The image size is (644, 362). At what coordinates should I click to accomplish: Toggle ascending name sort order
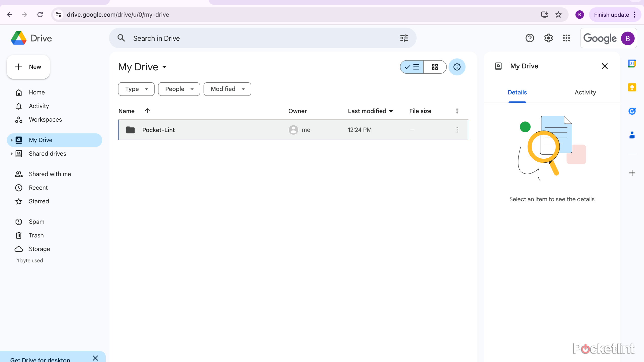(x=147, y=111)
